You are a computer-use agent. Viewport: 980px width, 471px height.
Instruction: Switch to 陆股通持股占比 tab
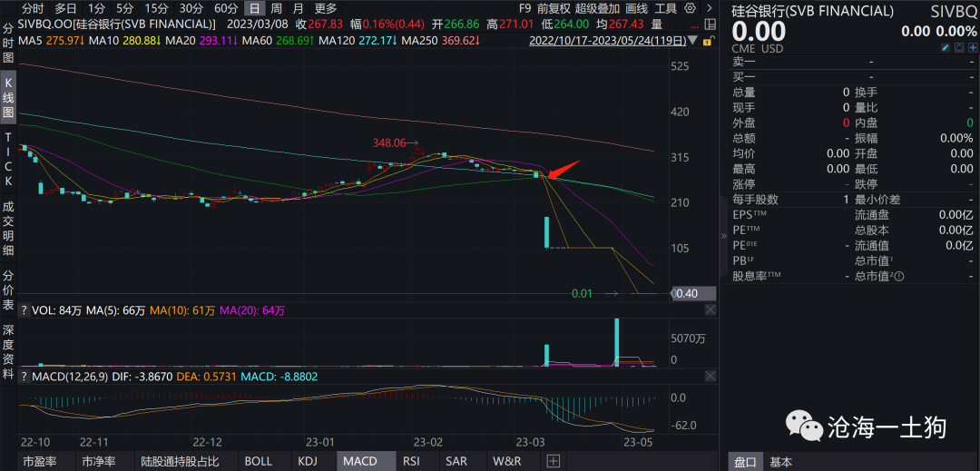click(180, 461)
